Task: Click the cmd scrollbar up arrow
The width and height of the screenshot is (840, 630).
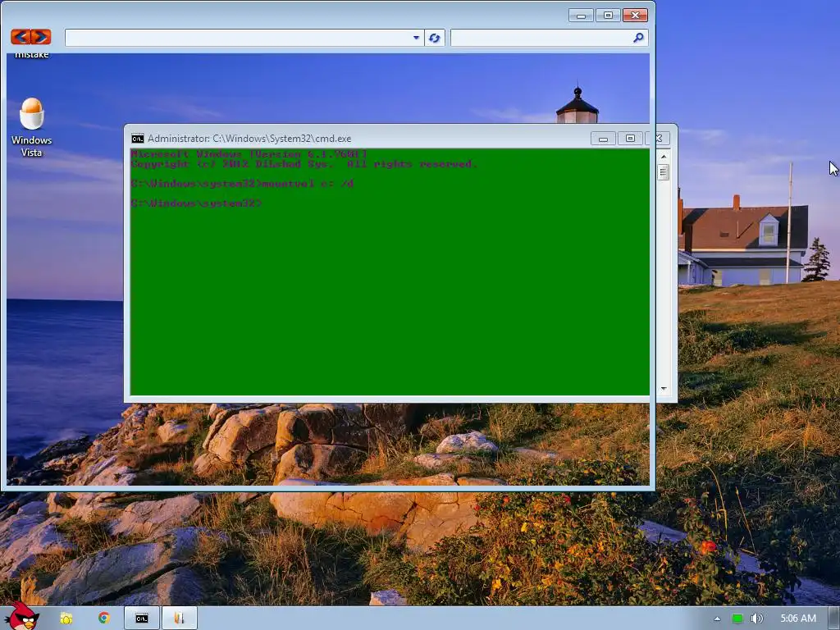Action: click(x=664, y=157)
